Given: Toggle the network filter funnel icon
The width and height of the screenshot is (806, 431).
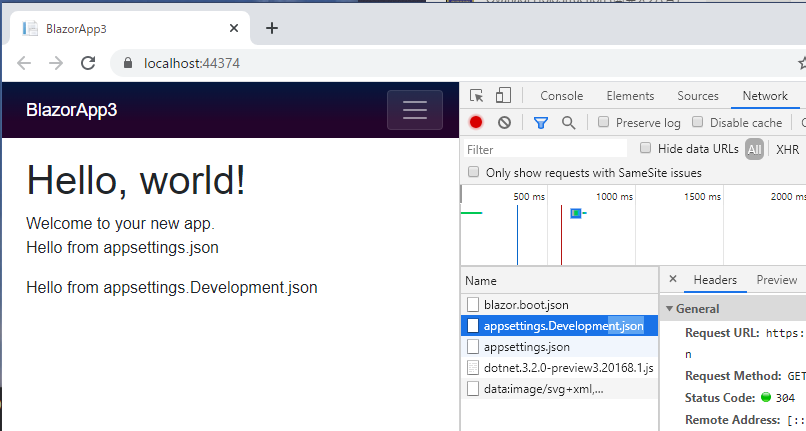Looking at the screenshot, I should click(x=541, y=122).
